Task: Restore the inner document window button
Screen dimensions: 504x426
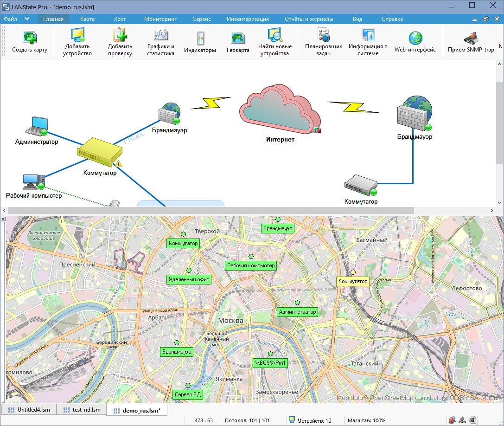Action: pos(485,19)
